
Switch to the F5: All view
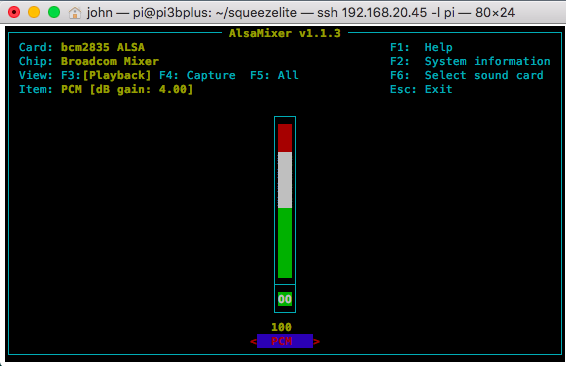pos(274,75)
